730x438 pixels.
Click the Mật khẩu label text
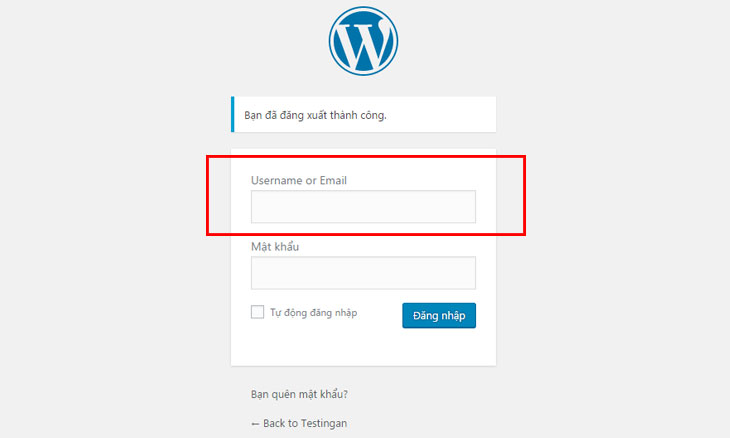click(x=275, y=247)
